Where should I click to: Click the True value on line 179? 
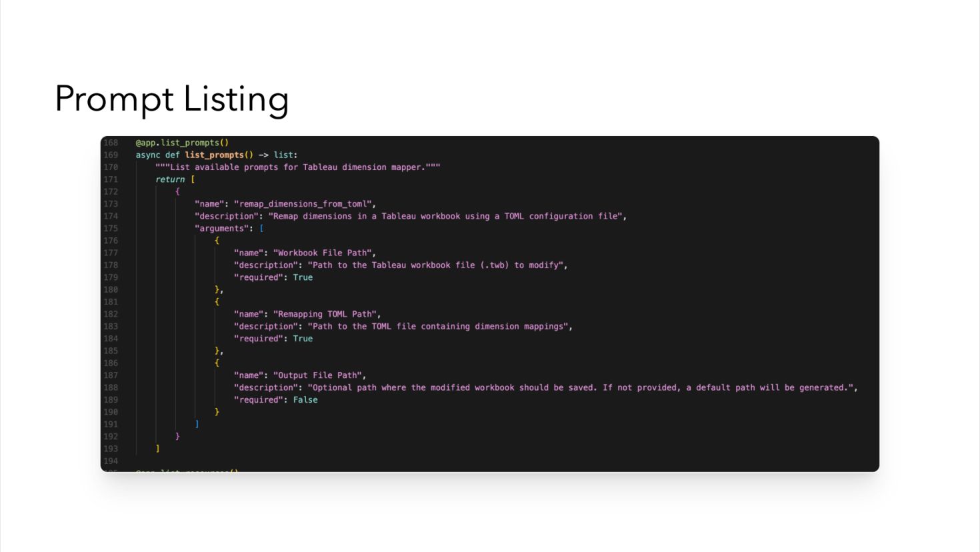303,277
